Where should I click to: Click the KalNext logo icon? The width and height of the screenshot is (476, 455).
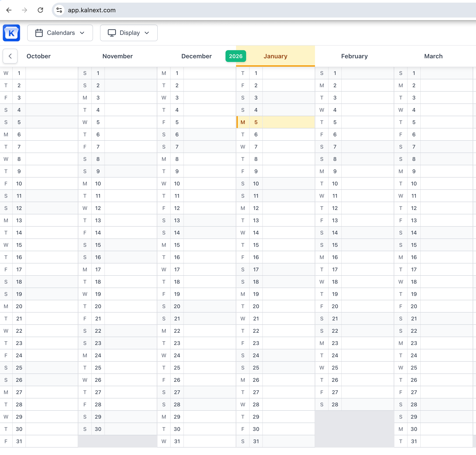click(x=11, y=33)
